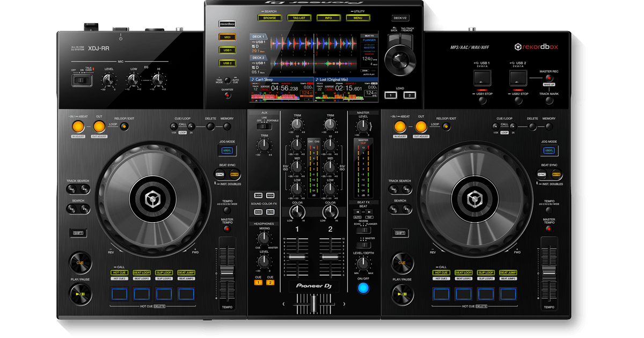
Task: Toggle right deck VINYL jog mode
Action: tap(548, 151)
